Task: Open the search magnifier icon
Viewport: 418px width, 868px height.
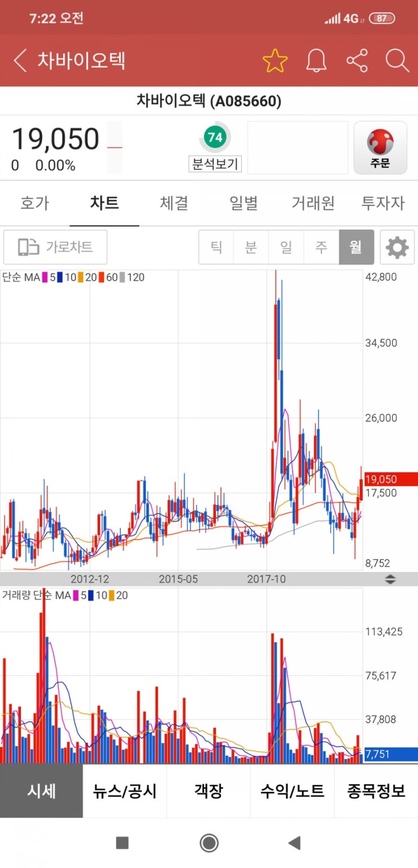Action: pos(397,61)
